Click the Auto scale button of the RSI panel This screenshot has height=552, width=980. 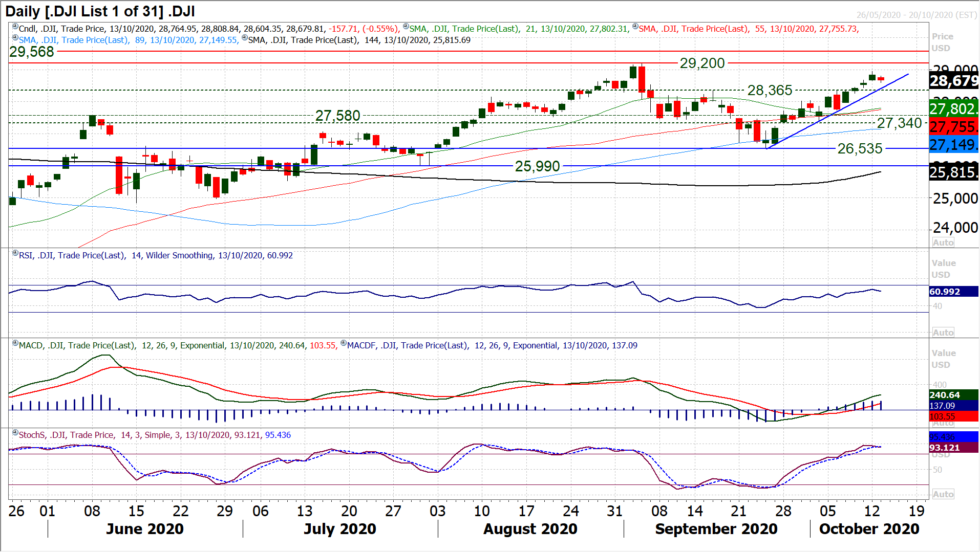[943, 333]
